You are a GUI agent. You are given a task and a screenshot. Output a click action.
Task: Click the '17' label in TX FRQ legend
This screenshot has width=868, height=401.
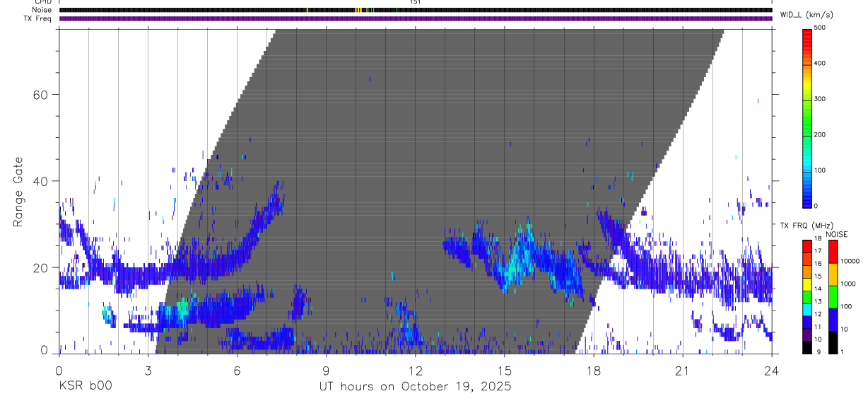[x=817, y=251]
